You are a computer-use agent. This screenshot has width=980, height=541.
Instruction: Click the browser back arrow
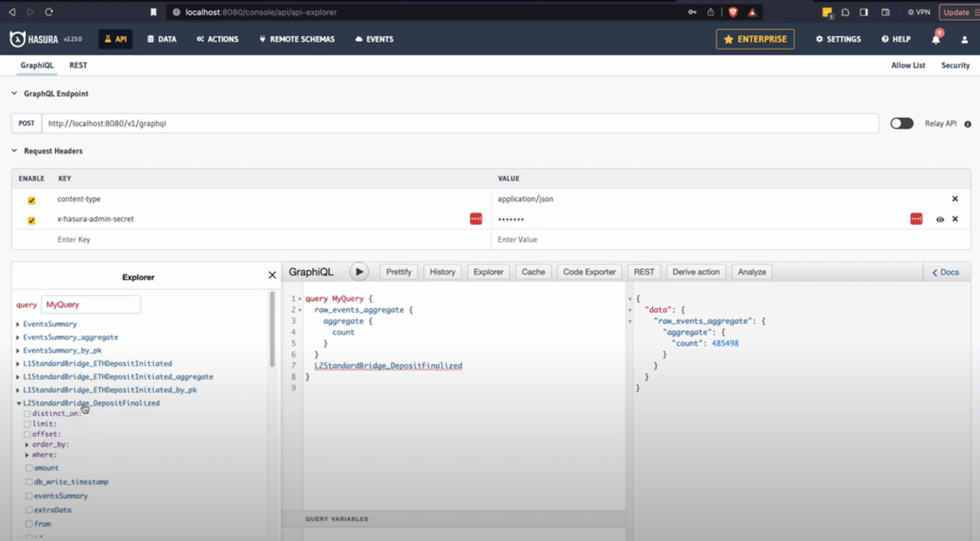[12, 12]
